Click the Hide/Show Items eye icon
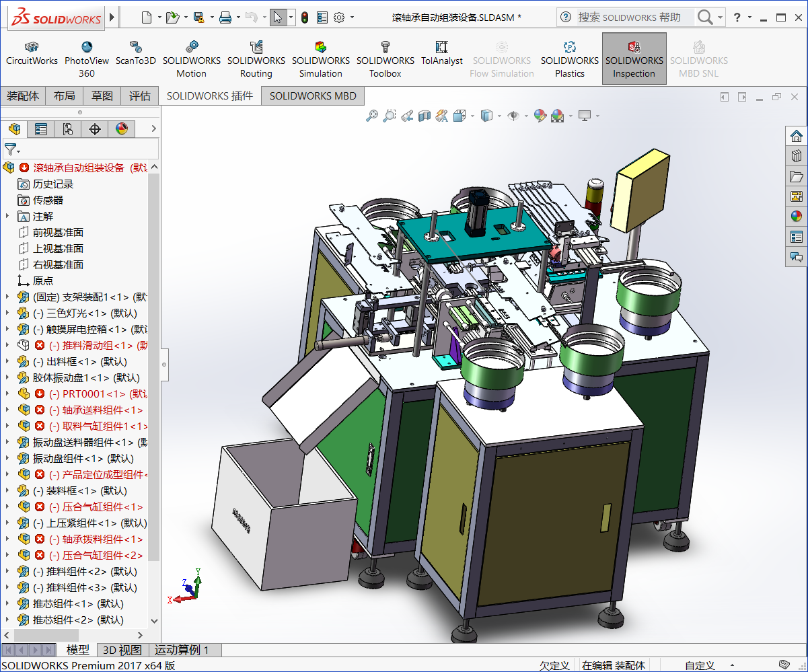 513,116
